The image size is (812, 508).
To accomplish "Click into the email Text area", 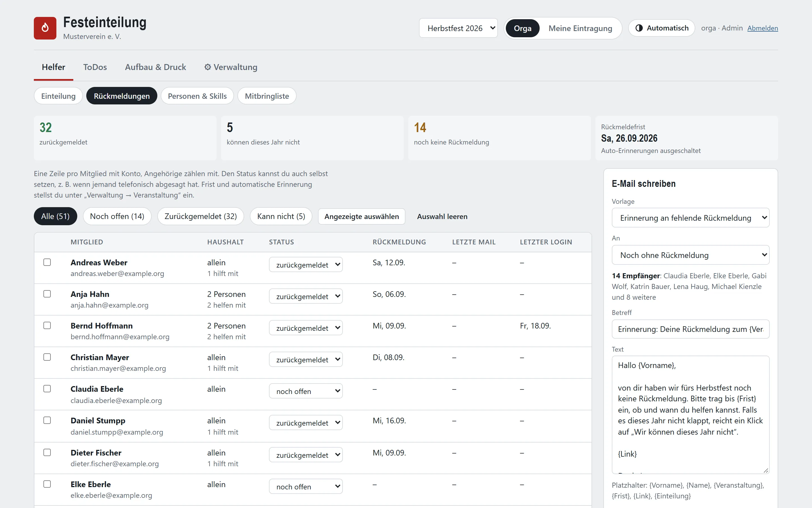I will tap(690, 415).
